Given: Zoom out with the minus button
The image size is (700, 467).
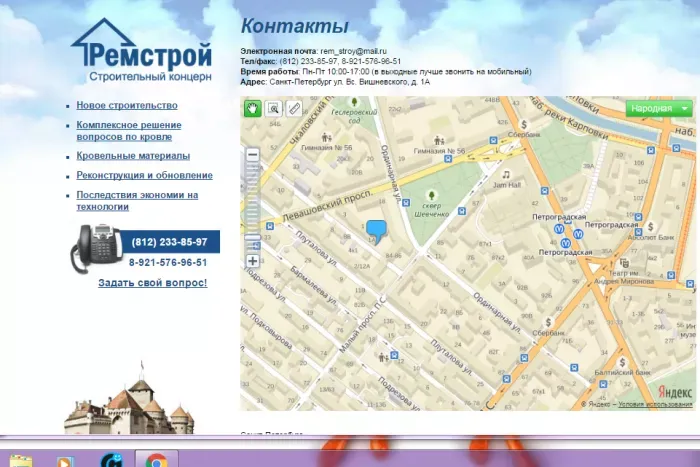Looking at the screenshot, I should point(253,154).
